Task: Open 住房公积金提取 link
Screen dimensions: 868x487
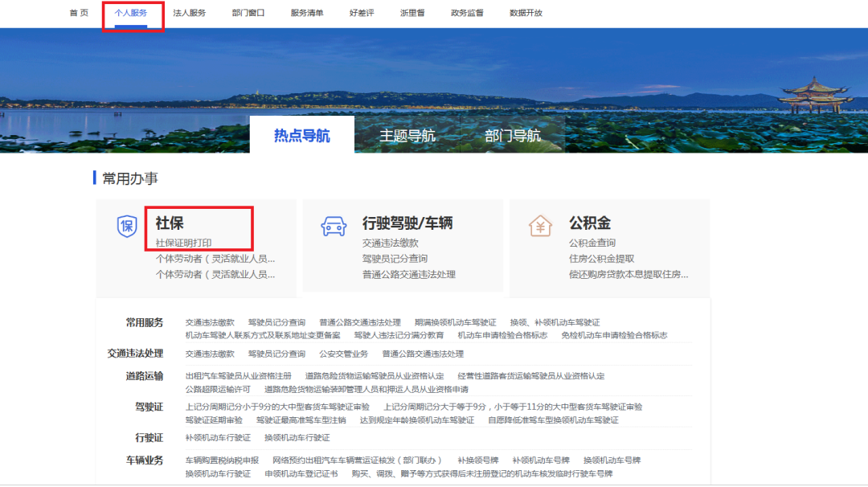Action: 602,259
